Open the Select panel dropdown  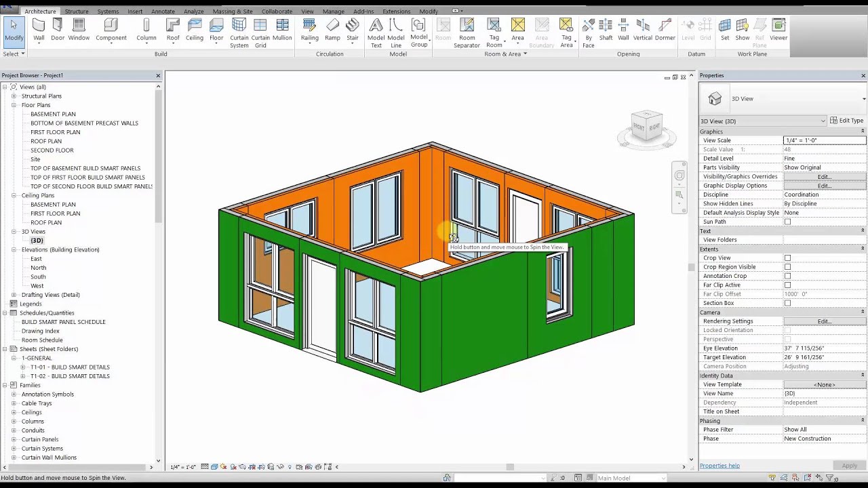(x=14, y=54)
